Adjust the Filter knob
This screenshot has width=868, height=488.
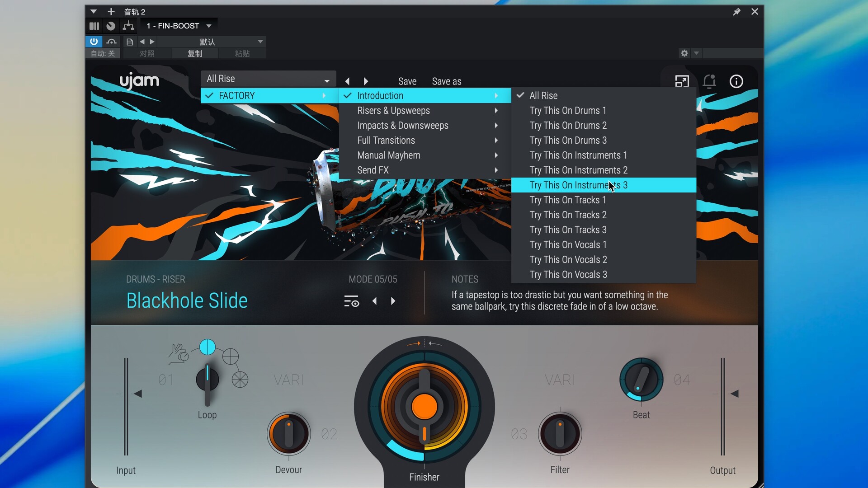tap(560, 434)
